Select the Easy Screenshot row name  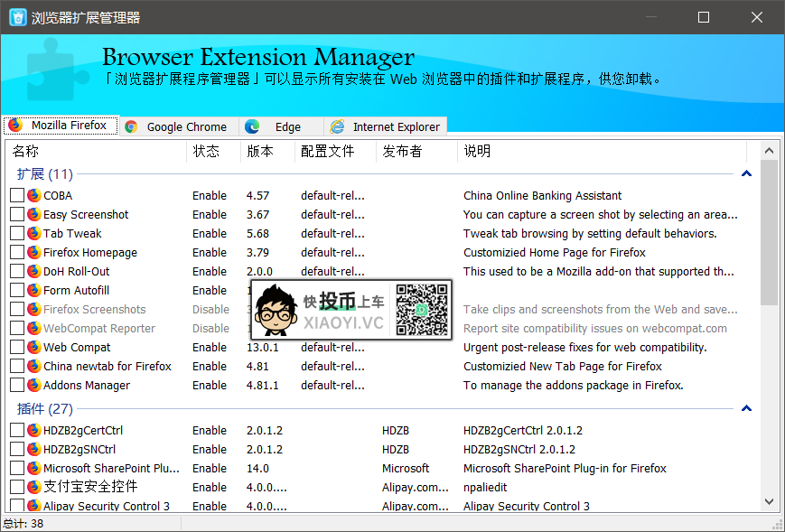pos(86,215)
